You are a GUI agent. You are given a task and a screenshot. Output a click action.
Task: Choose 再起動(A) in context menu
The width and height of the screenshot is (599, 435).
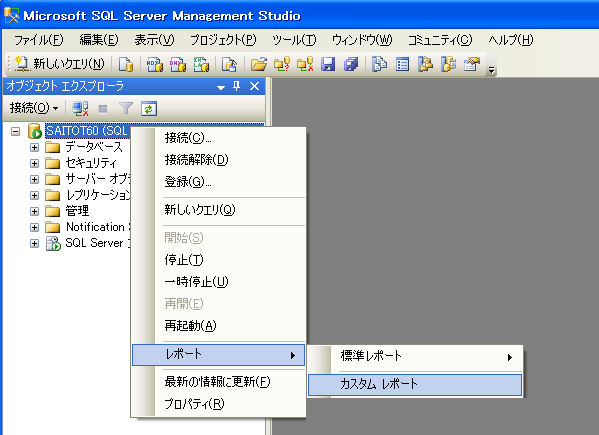click(219, 326)
